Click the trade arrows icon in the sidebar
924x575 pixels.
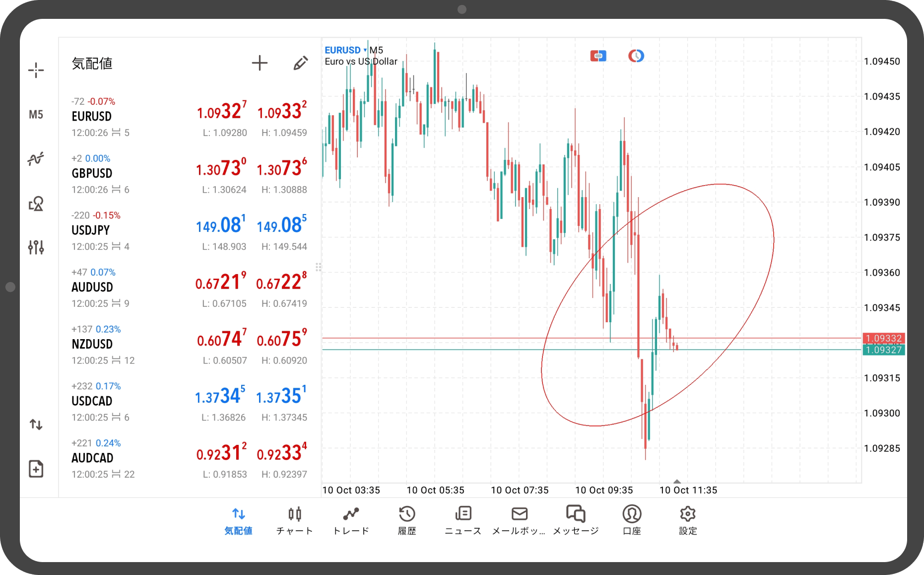(36, 425)
